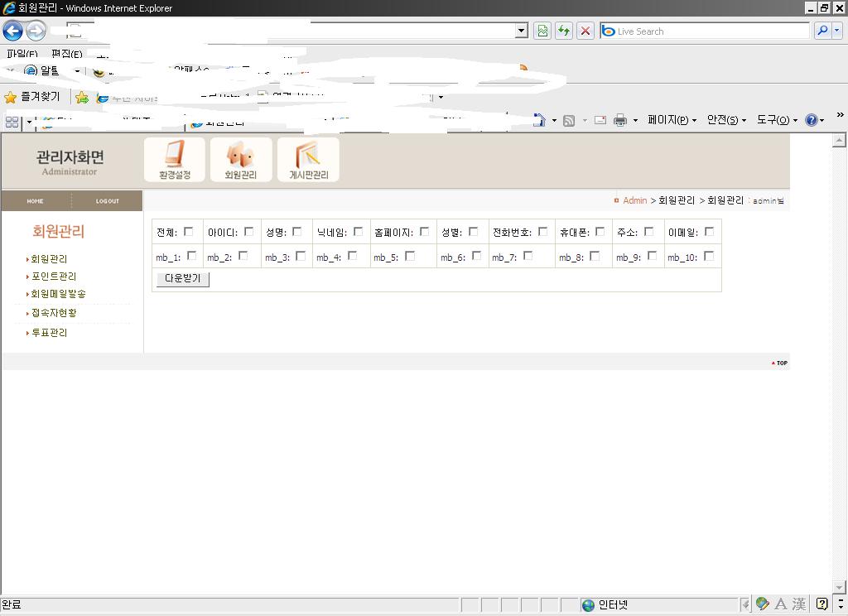Expand the address bar dropdown arrow
The height and width of the screenshot is (616, 848).
(521, 31)
